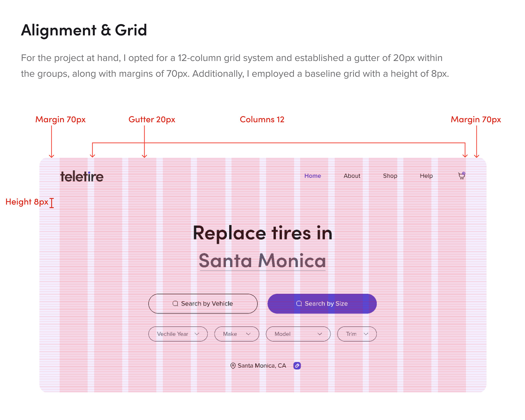Click the Santa Monica, CA location text

coord(262,366)
